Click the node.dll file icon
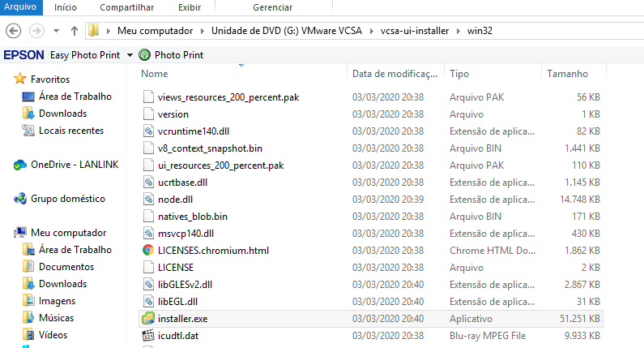This screenshot has height=348, width=644. point(147,199)
